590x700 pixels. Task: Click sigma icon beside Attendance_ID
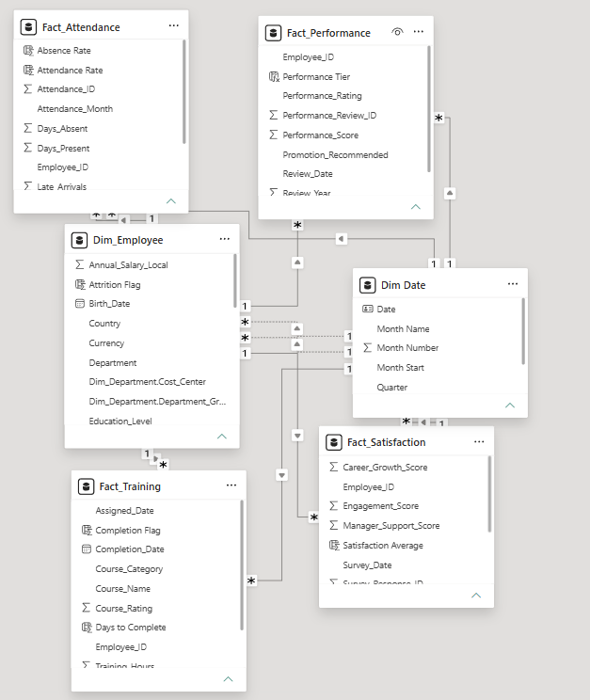click(27, 88)
